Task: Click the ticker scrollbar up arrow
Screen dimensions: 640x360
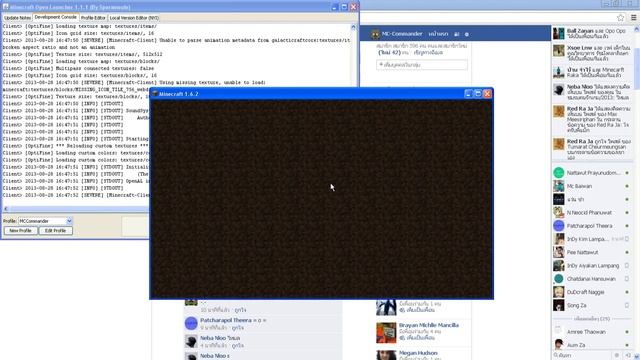Action: tap(636, 29)
